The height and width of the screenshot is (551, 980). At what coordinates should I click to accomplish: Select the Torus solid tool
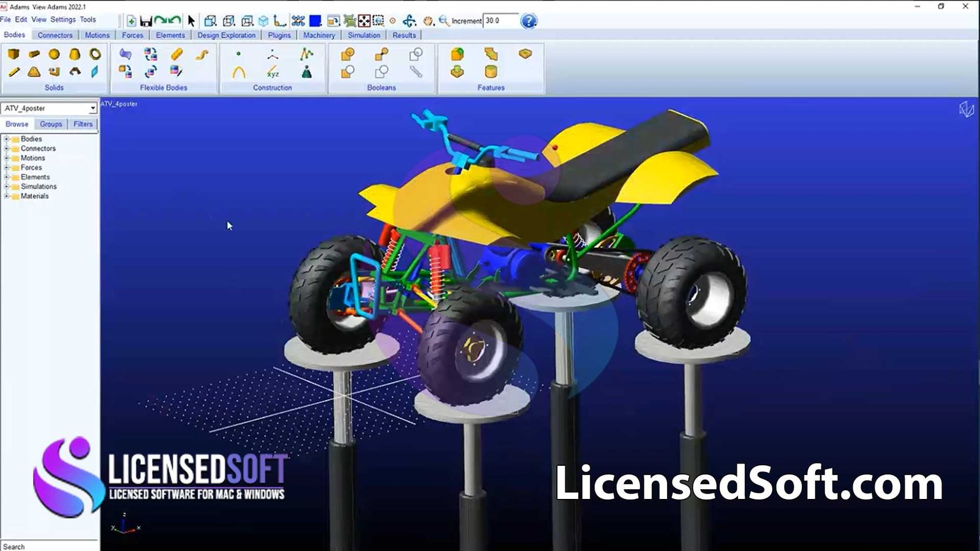click(95, 54)
